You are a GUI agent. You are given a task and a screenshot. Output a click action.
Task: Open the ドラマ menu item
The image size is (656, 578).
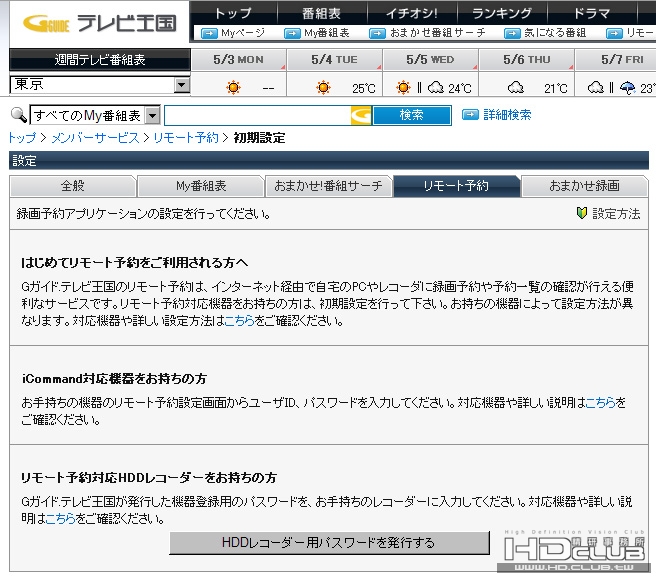pos(591,13)
